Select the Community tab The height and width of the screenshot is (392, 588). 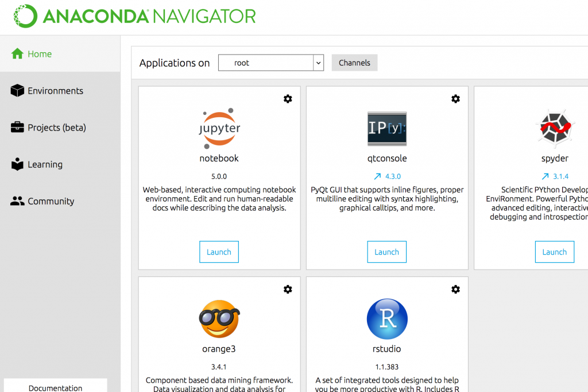pos(60,201)
